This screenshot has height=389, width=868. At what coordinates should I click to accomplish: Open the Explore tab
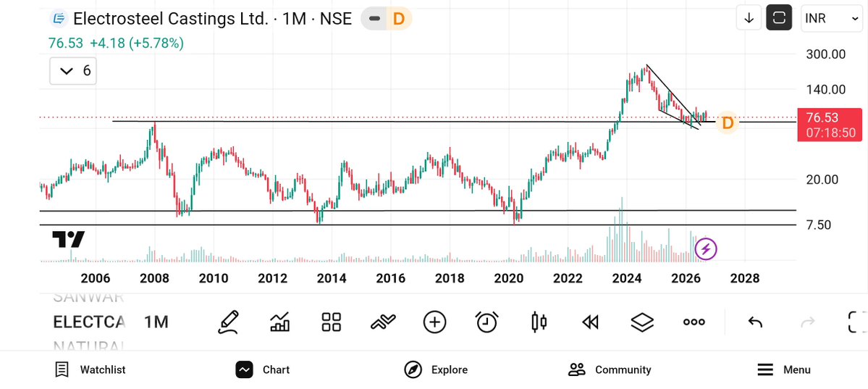[436, 369]
